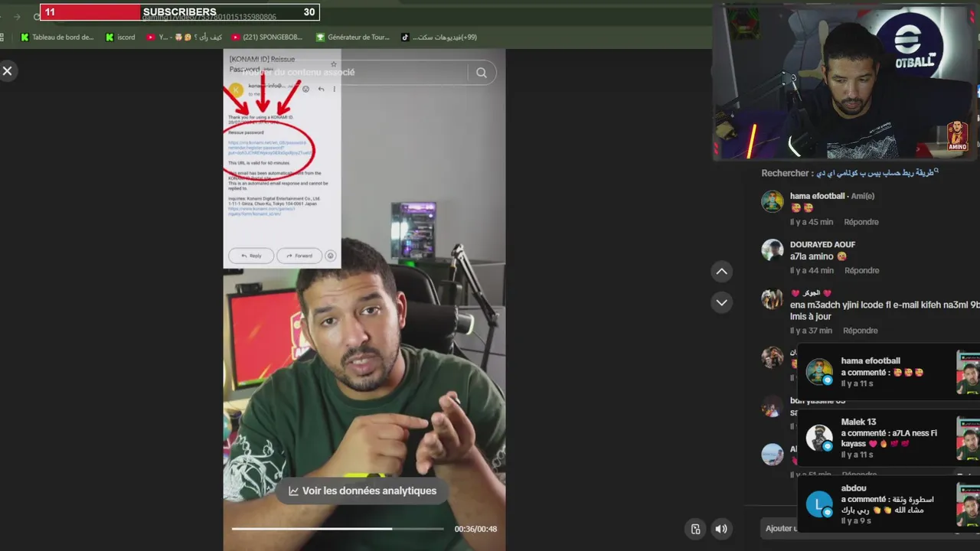Open the 'iscord' bookmark
This screenshot has width=980, height=551.
point(121,37)
